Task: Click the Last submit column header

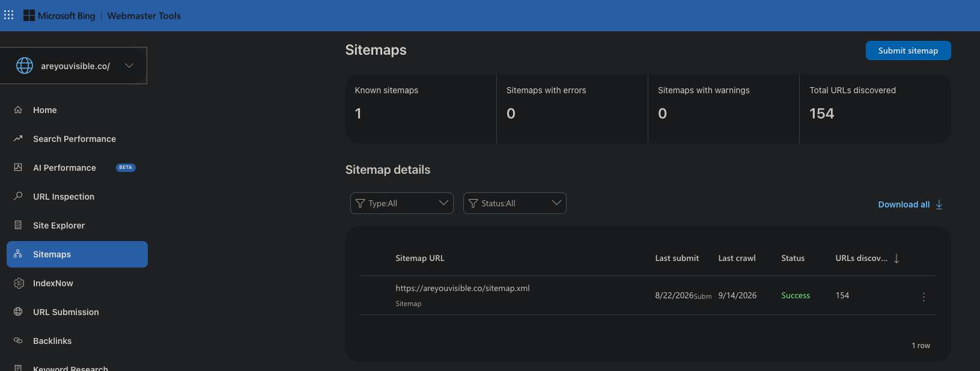Action: [x=677, y=258]
